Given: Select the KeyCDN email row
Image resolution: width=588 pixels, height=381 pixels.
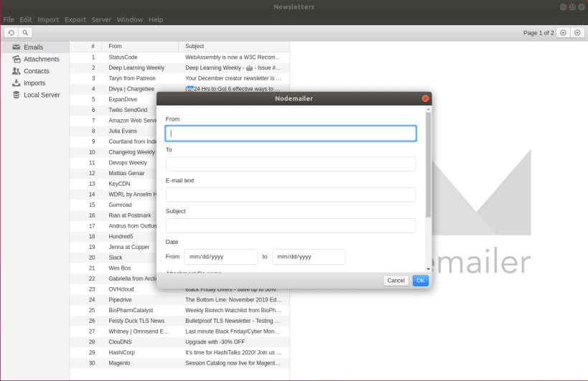Looking at the screenshot, I should [113, 184].
